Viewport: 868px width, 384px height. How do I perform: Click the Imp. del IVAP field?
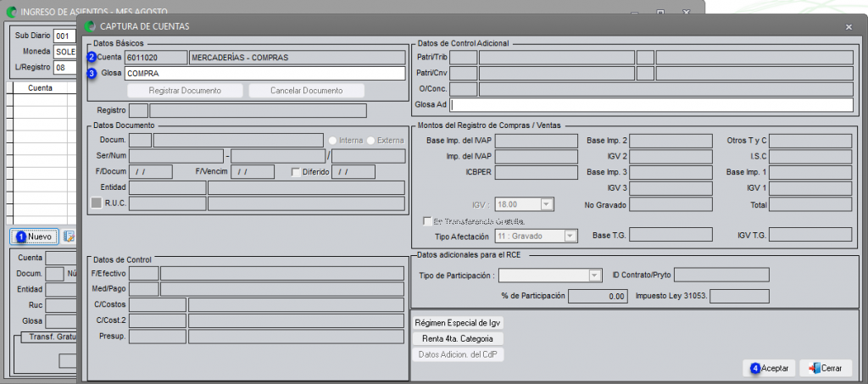pyautogui.click(x=537, y=157)
